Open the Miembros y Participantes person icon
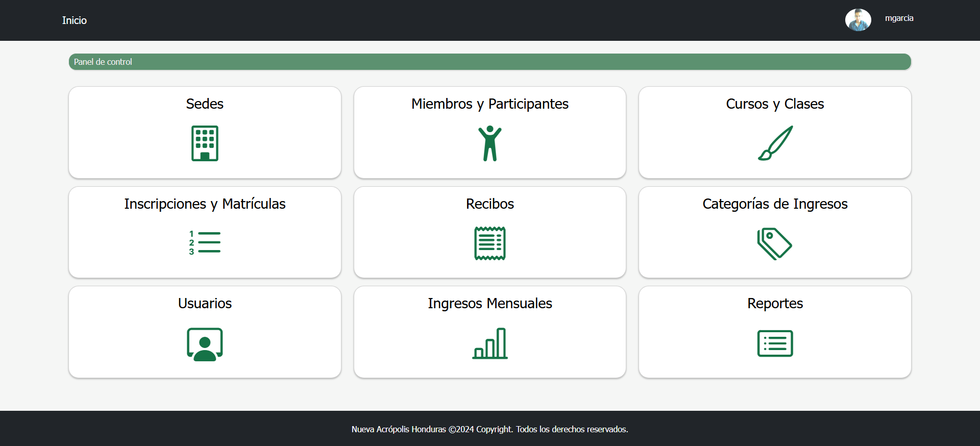980x446 pixels. [x=490, y=143]
